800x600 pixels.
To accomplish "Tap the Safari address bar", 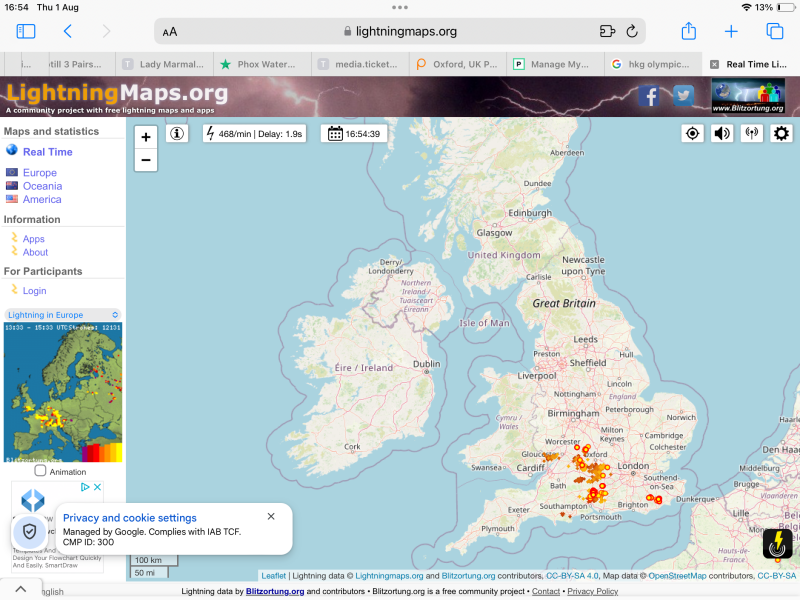I will pos(400,31).
